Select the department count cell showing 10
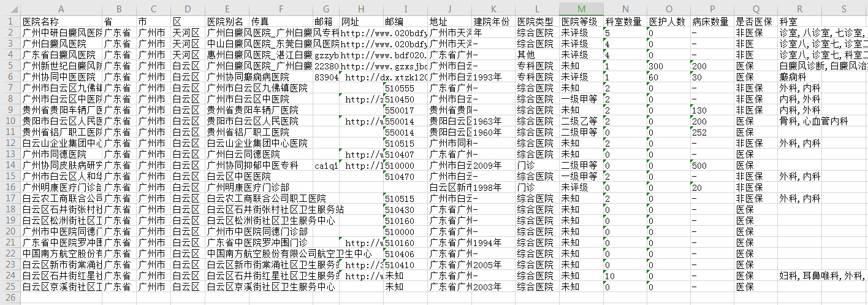 pyautogui.click(x=625, y=276)
